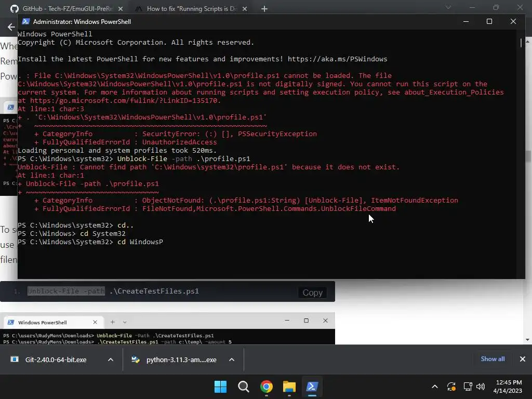The image size is (532, 399).
Task: Click the cd WindowsP command line
Action: coord(90,242)
